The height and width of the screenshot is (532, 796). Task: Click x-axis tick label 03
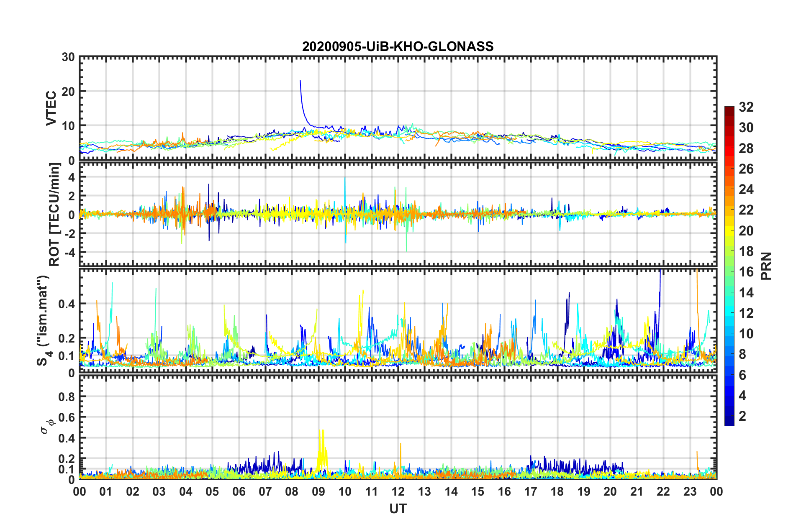pyautogui.click(x=159, y=491)
